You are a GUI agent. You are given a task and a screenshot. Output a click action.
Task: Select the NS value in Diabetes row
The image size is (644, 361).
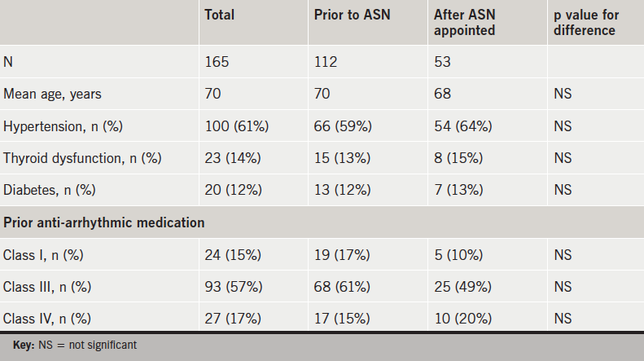point(562,190)
